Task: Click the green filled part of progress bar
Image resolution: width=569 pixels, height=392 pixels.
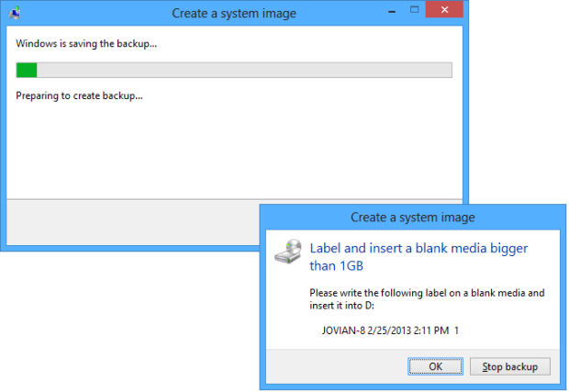Action: click(x=27, y=70)
